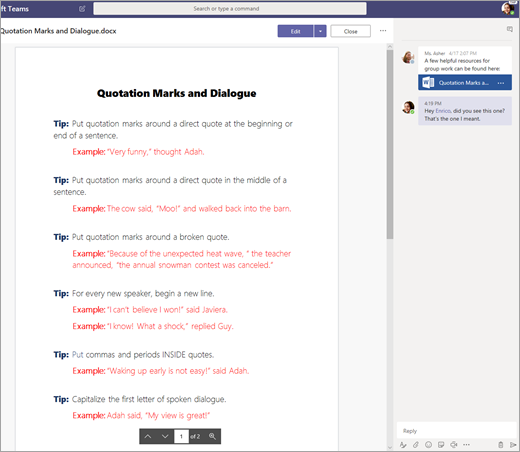This screenshot has width=520, height=452.
Task: Click the Reply message field
Action: (x=456, y=431)
